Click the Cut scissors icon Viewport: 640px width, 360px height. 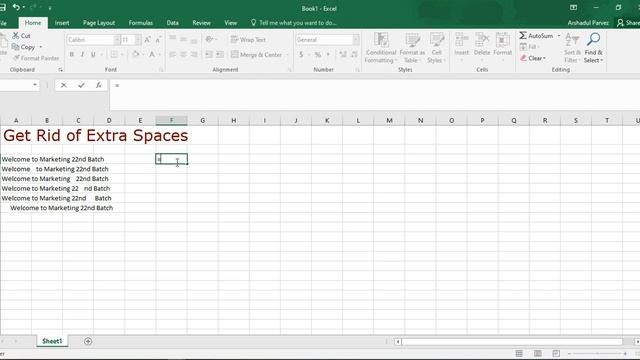[16, 36]
